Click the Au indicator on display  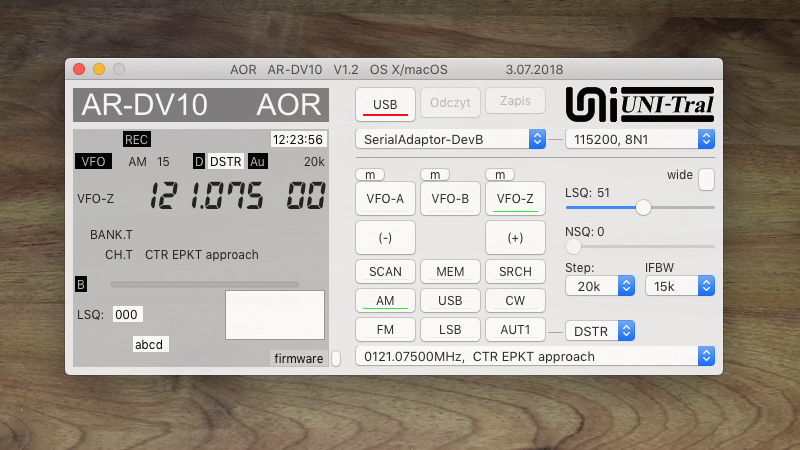[258, 161]
